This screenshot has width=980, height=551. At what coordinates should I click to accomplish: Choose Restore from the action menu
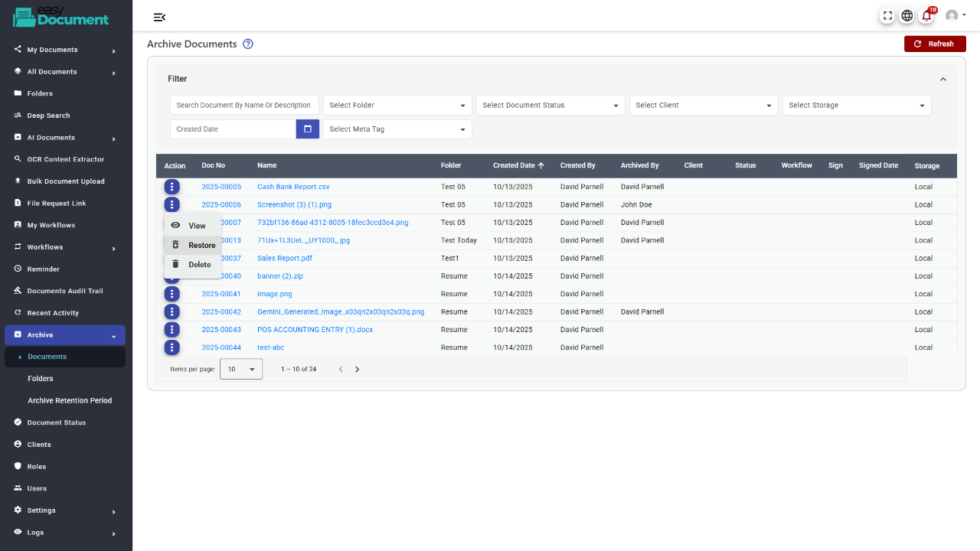tap(193, 245)
